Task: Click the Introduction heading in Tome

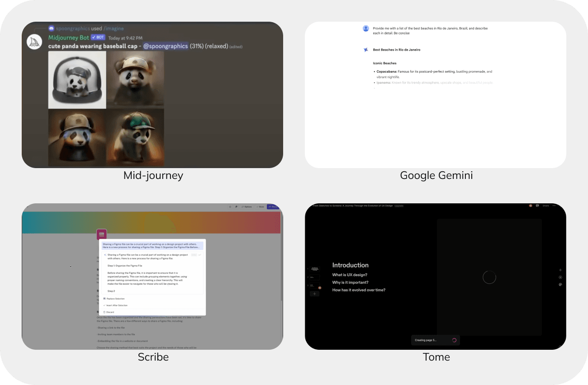Action: pos(351,265)
